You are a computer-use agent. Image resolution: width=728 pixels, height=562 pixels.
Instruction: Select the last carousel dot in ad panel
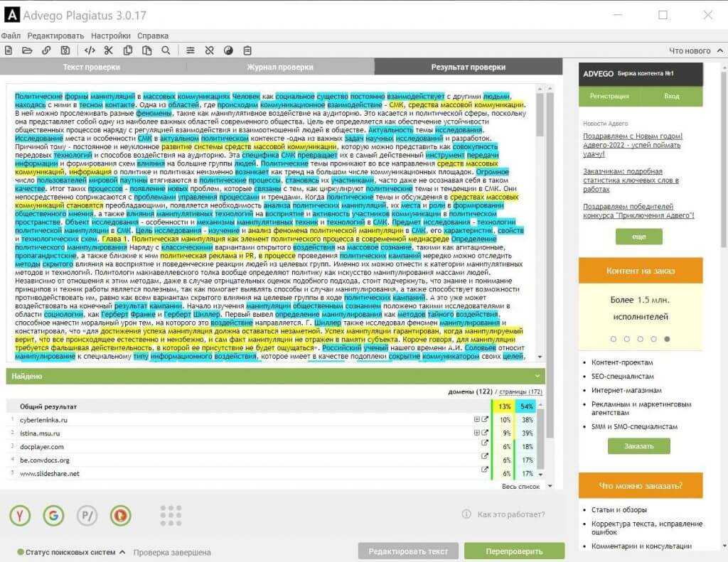coord(667,339)
